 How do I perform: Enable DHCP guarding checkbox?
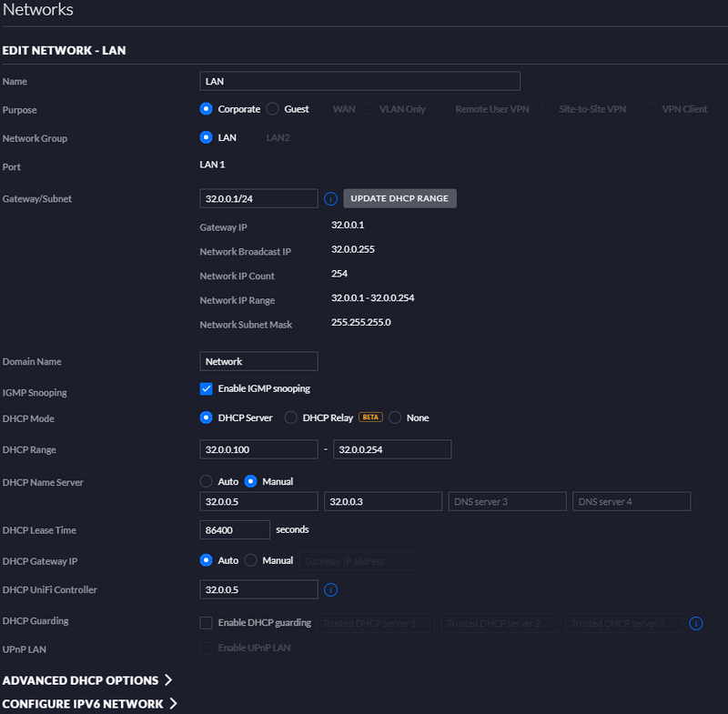(x=207, y=623)
